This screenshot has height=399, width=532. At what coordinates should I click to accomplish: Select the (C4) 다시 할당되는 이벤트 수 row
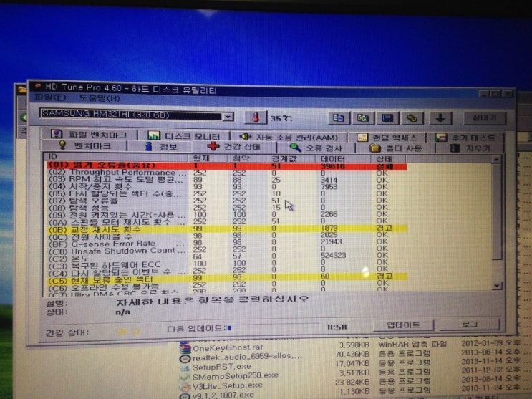(226, 271)
